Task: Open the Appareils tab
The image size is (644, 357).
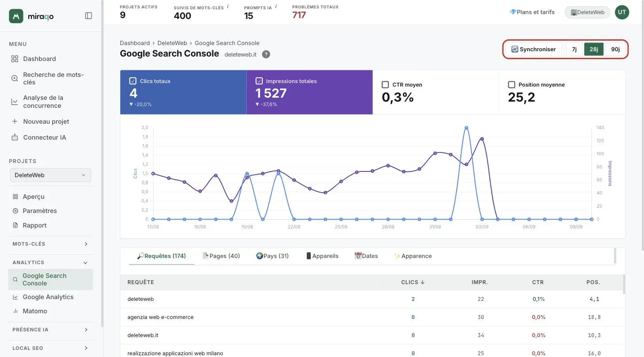Action: pos(322,256)
